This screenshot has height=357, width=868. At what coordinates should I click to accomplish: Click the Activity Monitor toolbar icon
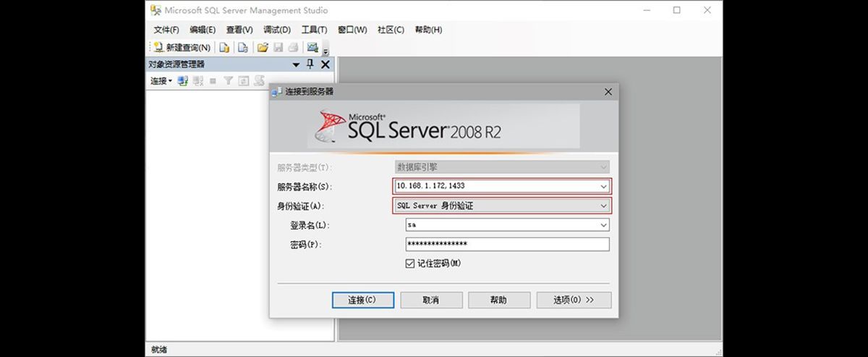pyautogui.click(x=312, y=47)
